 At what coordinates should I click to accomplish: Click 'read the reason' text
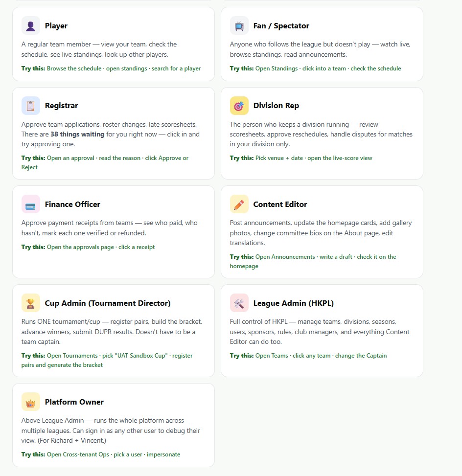coord(120,158)
